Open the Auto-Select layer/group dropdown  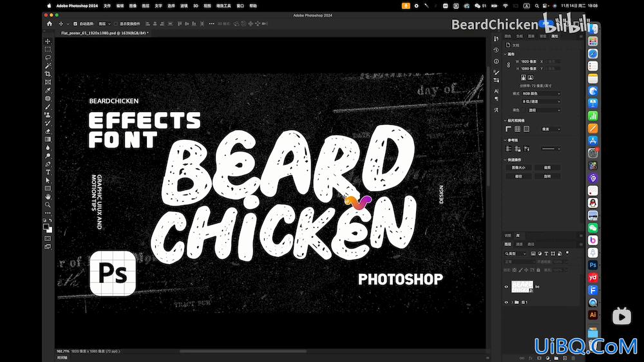tap(105, 24)
